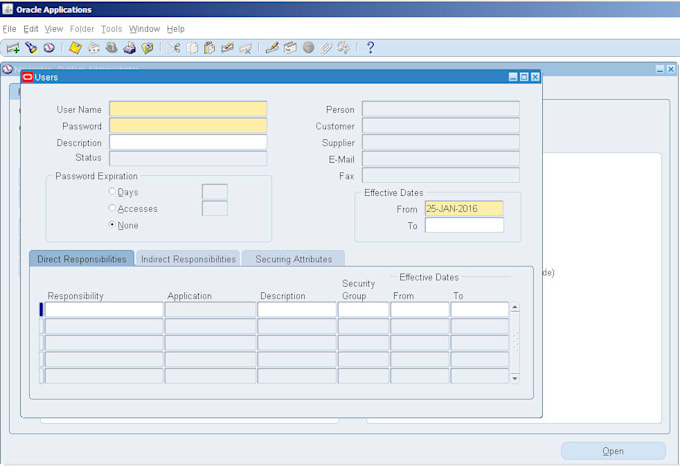Viewport: 680px width, 466px height.
Task: Switch to the Securing Attributes tab
Action: coord(293,259)
